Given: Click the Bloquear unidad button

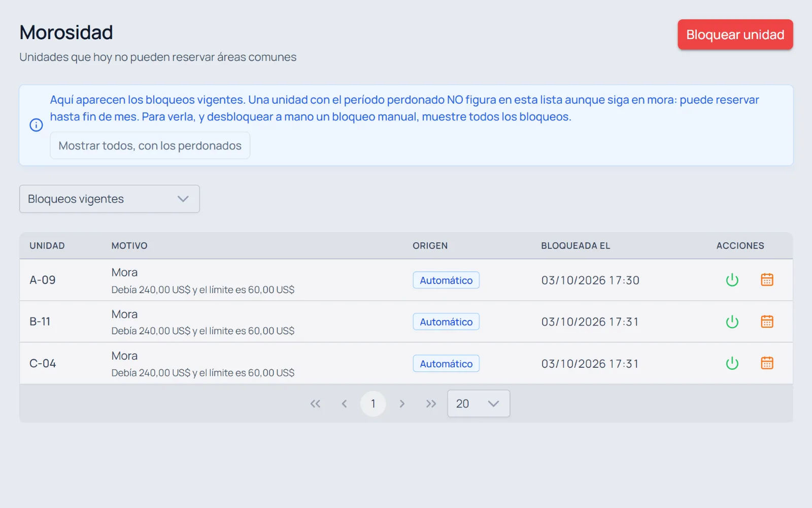Looking at the screenshot, I should pos(735,35).
